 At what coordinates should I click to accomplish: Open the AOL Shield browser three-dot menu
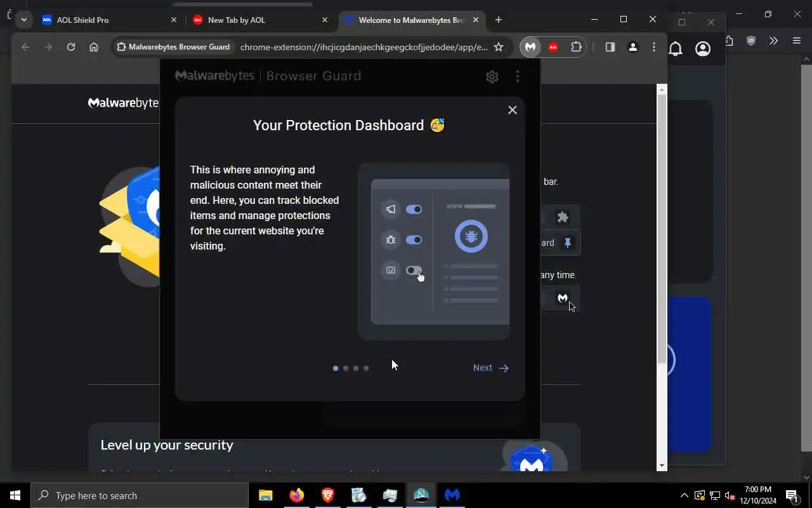pyautogui.click(x=654, y=47)
